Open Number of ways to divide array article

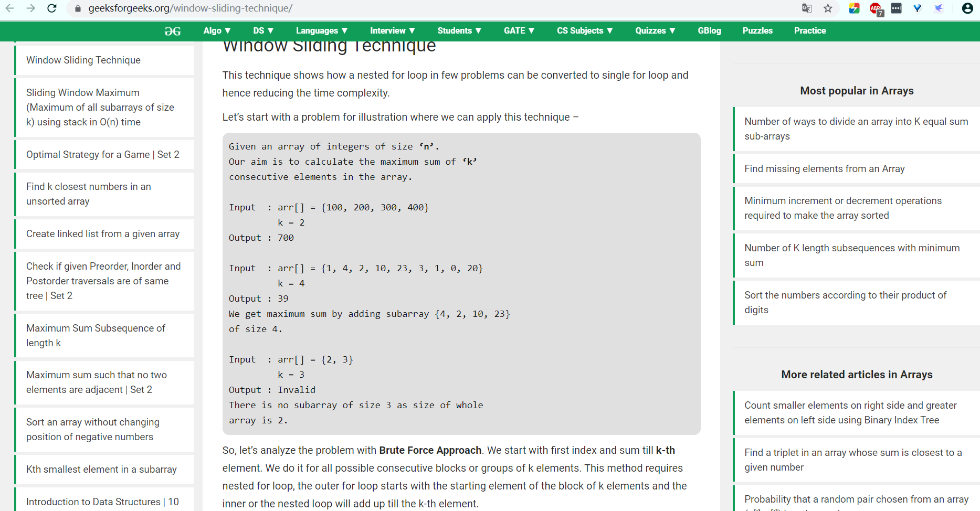coord(856,129)
